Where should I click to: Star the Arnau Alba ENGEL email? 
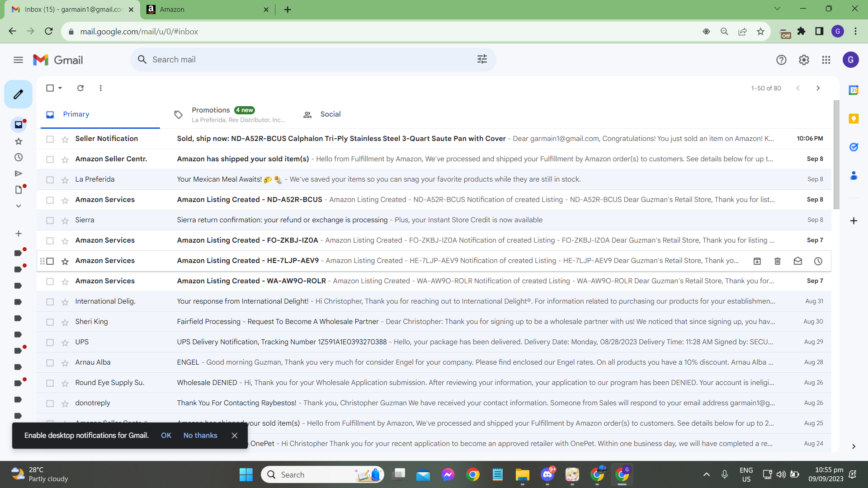point(65,363)
